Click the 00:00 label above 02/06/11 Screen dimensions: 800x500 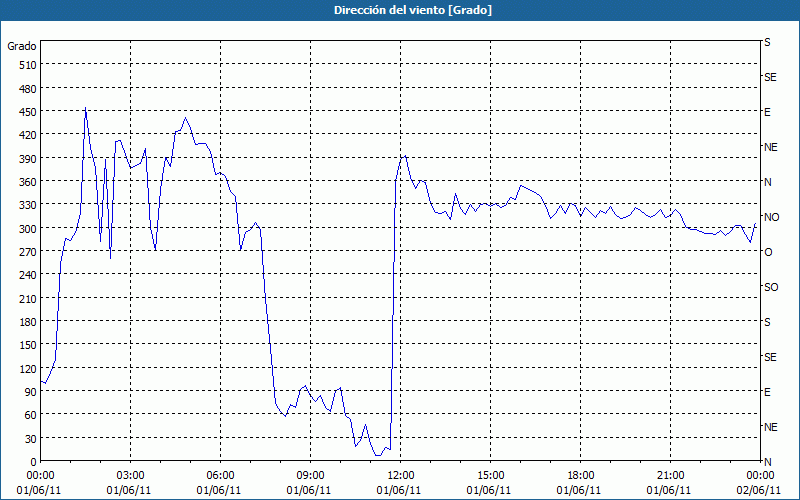[x=760, y=476]
